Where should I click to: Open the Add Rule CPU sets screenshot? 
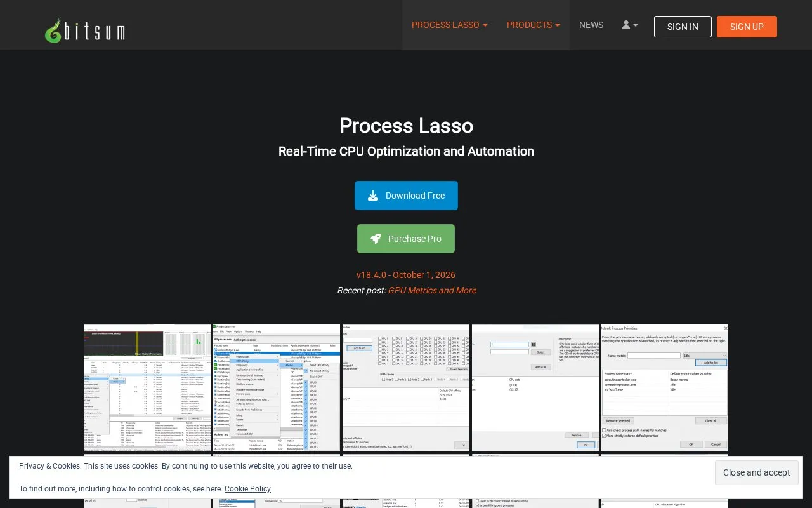535,388
